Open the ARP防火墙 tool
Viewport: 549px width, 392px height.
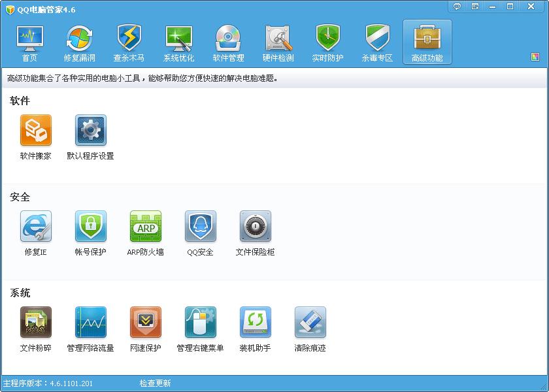coord(145,227)
